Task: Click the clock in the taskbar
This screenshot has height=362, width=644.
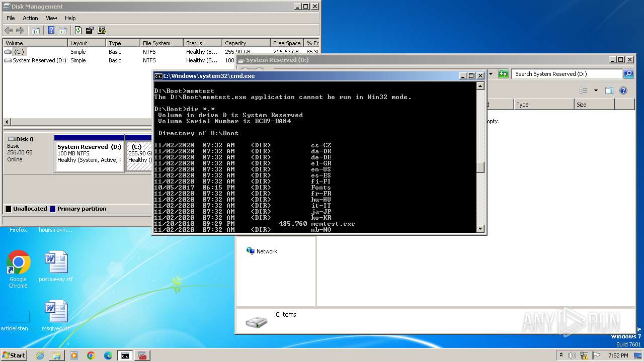Action: click(x=618, y=355)
